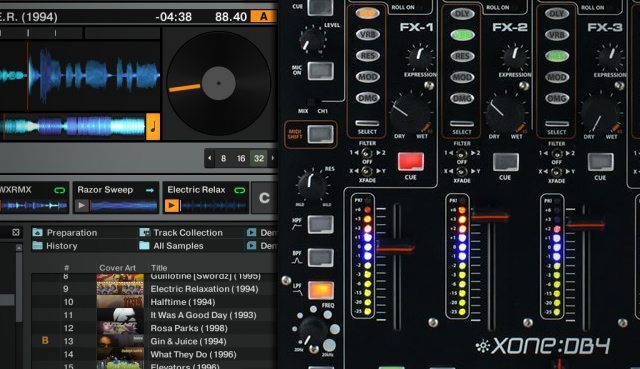Click the cover art thumbnail for Halftime
The width and height of the screenshot is (640, 369).
[120, 302]
